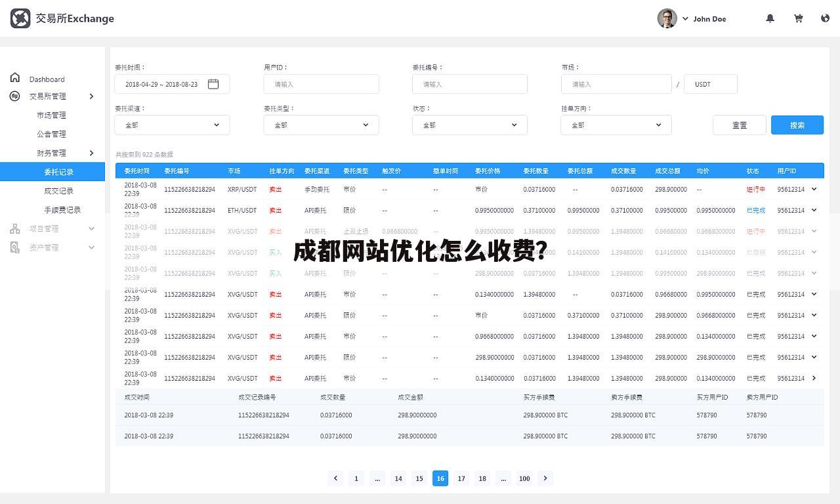840x504 pixels.
Task: Click the shopping cart icon
Action: (x=798, y=18)
